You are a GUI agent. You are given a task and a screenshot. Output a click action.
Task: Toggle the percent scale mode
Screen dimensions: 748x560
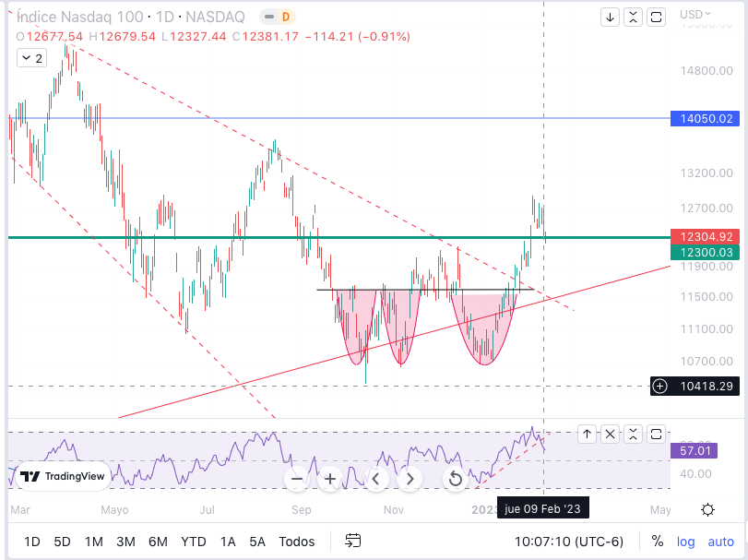657,542
